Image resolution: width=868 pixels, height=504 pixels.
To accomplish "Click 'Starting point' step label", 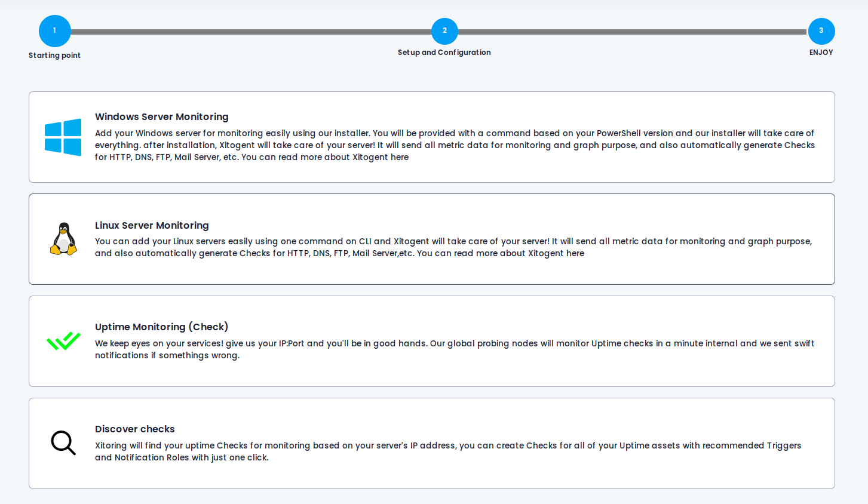I will (x=54, y=56).
